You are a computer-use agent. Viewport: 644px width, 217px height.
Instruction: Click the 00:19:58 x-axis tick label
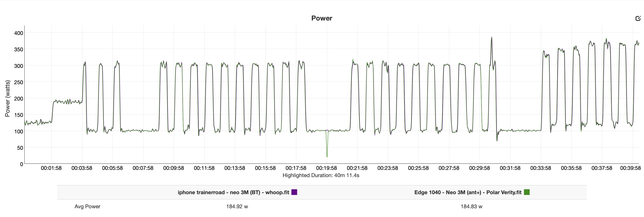coord(327,168)
